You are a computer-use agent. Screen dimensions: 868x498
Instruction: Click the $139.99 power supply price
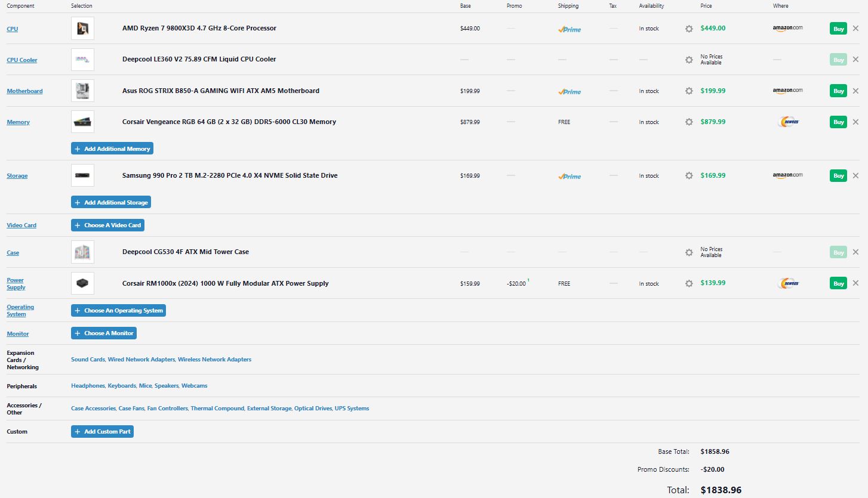click(713, 283)
